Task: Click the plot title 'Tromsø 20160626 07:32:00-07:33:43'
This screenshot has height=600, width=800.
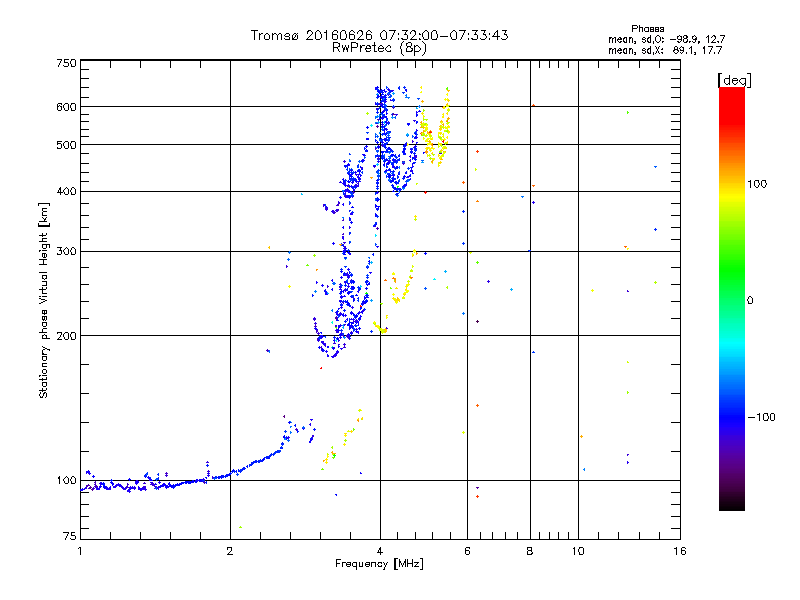Action: tap(379, 35)
